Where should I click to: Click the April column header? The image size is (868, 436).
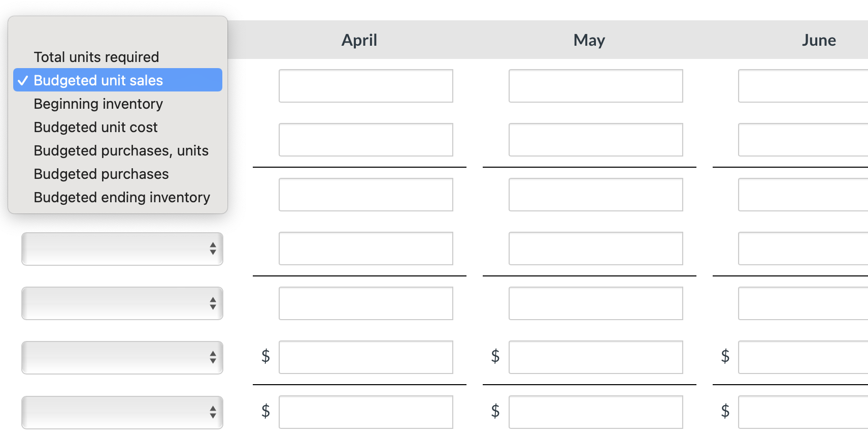[359, 40]
